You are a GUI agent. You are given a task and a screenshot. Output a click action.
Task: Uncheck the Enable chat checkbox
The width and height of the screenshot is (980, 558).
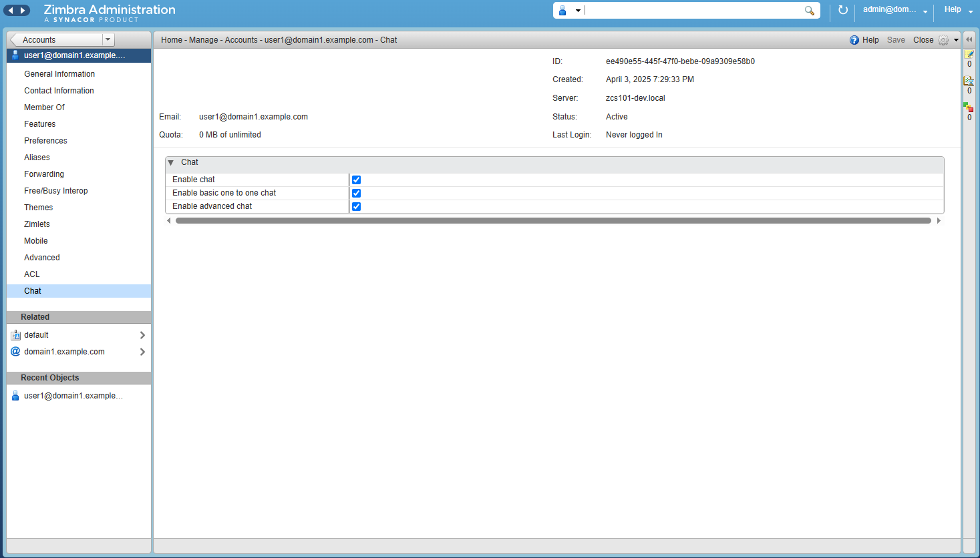click(356, 180)
